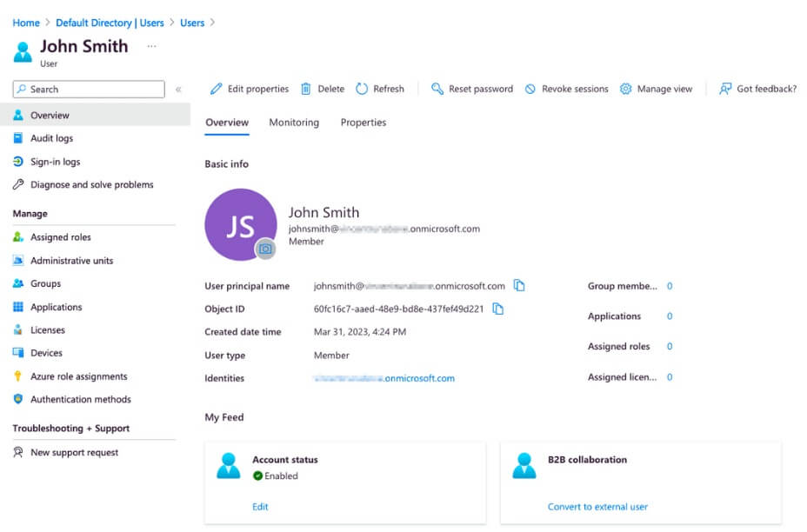This screenshot has height=532, width=807.
Task: Collapse the sidebar with the chevron
Action: [179, 89]
